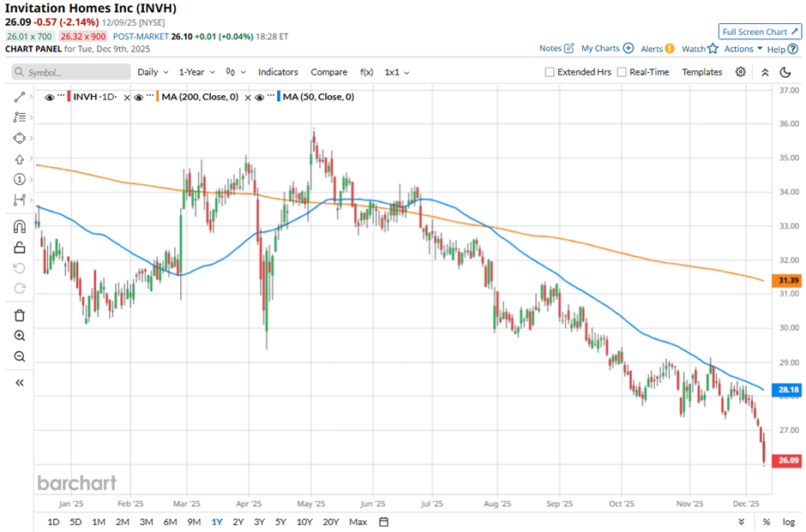Open the Actions dropdown menu
Image resolution: width=806 pixels, height=532 pixels.
(x=743, y=49)
